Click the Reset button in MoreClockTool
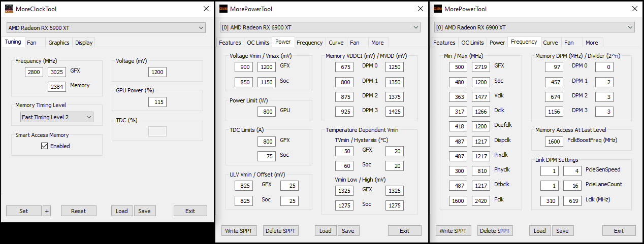 pos(79,211)
